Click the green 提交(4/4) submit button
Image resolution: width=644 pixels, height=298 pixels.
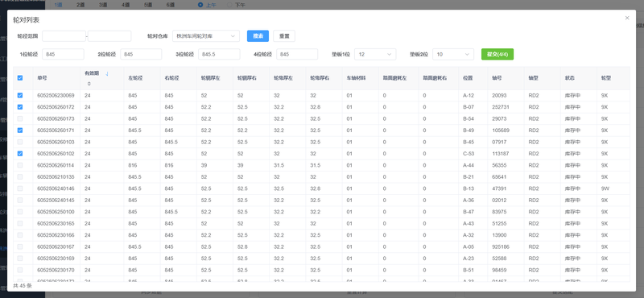(497, 54)
